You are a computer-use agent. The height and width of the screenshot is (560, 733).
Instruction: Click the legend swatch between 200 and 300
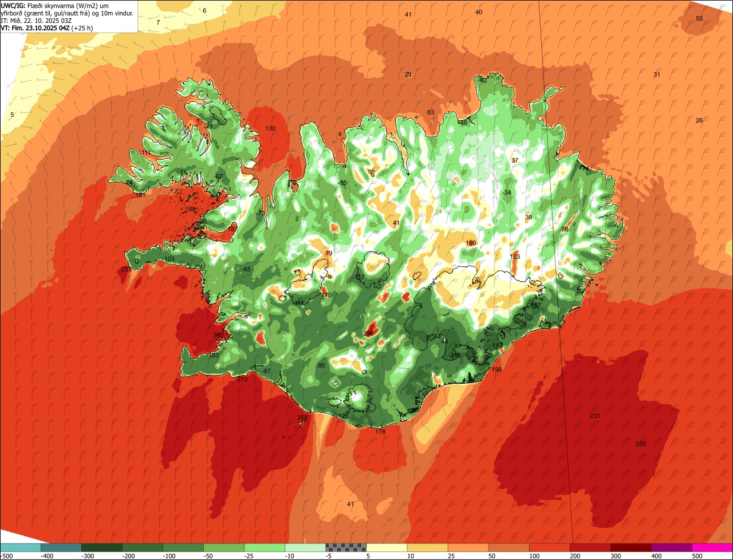(590, 547)
